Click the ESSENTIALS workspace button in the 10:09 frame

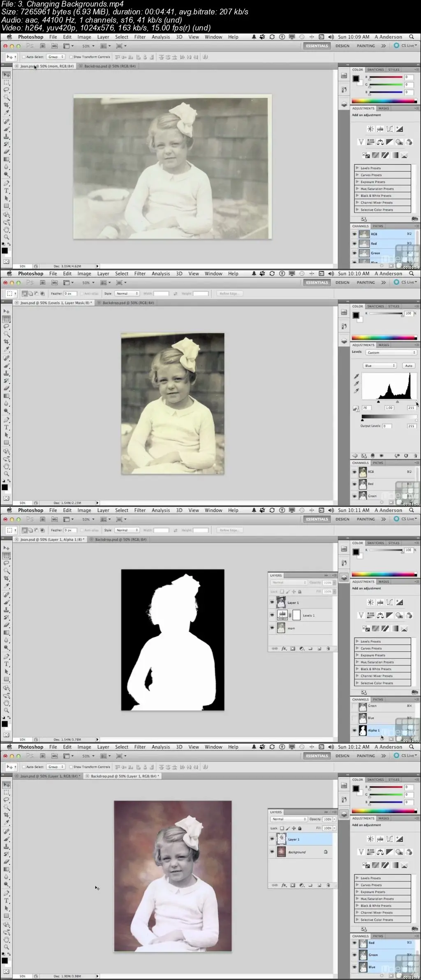tap(317, 46)
